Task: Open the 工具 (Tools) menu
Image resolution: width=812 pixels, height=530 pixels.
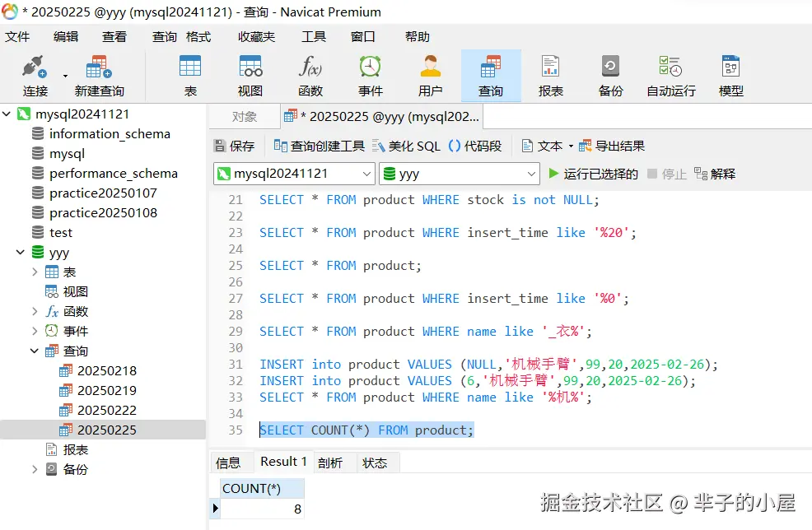Action: pos(314,37)
